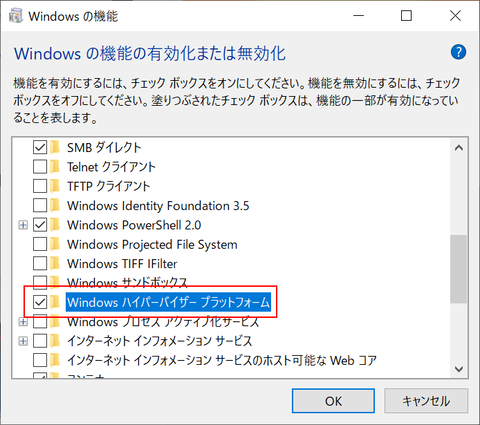This screenshot has height=425, width=480.
Task: Click the blue help question mark icon
Action: [458, 52]
